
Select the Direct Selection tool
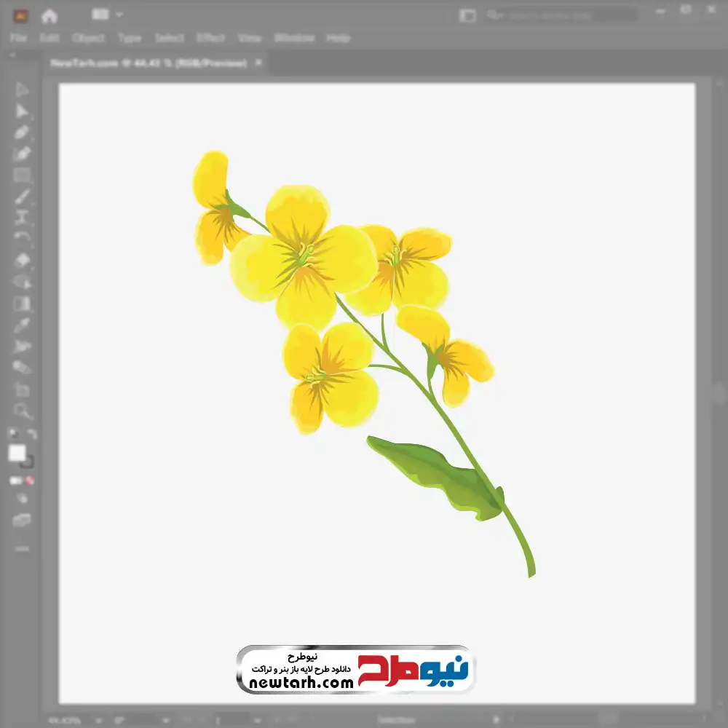22,111
